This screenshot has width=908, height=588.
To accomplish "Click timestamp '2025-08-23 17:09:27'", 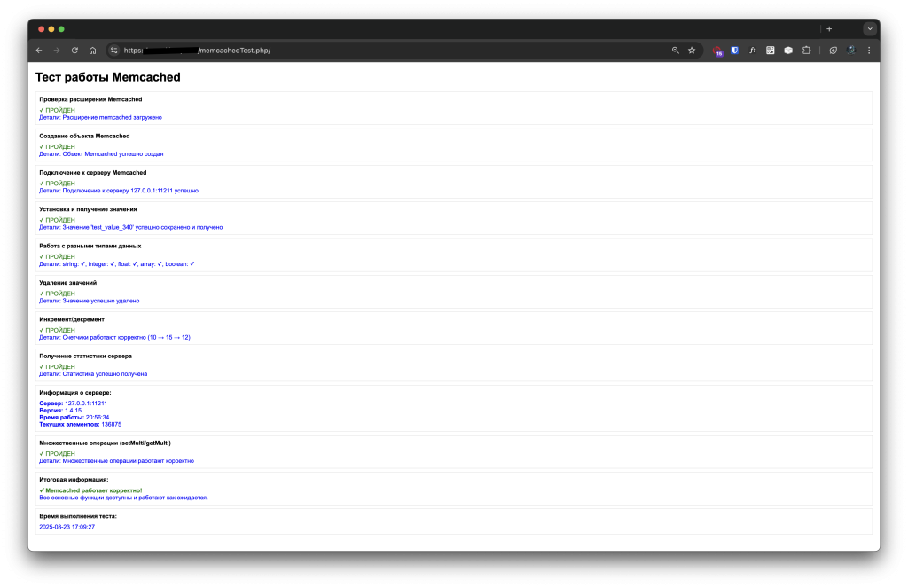I will (67, 527).
